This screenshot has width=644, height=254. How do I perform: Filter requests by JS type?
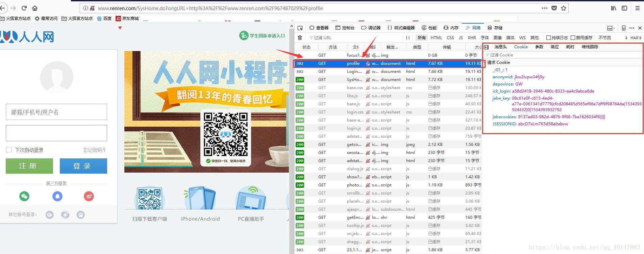(461, 37)
